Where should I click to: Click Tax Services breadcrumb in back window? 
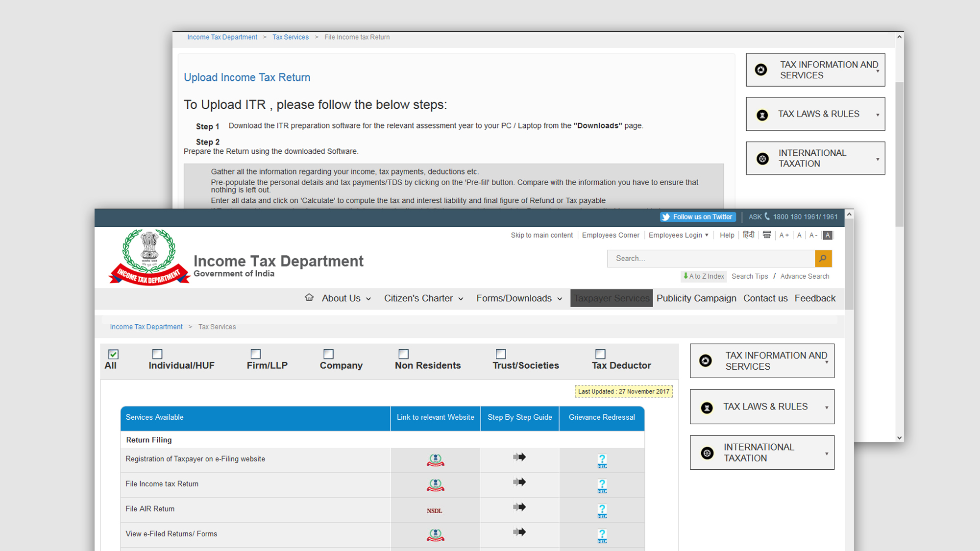290,37
